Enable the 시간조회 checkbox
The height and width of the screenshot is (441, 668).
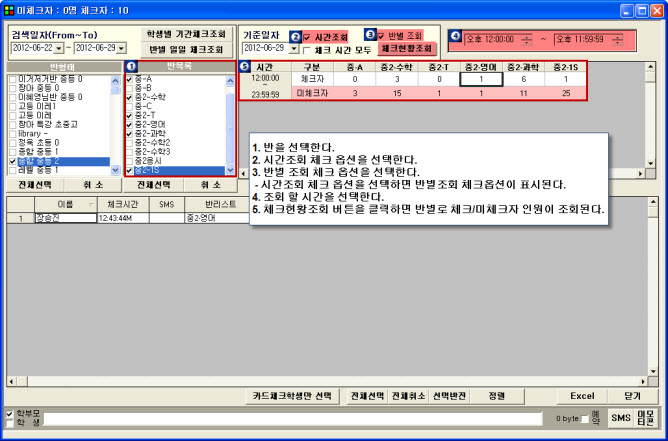307,36
